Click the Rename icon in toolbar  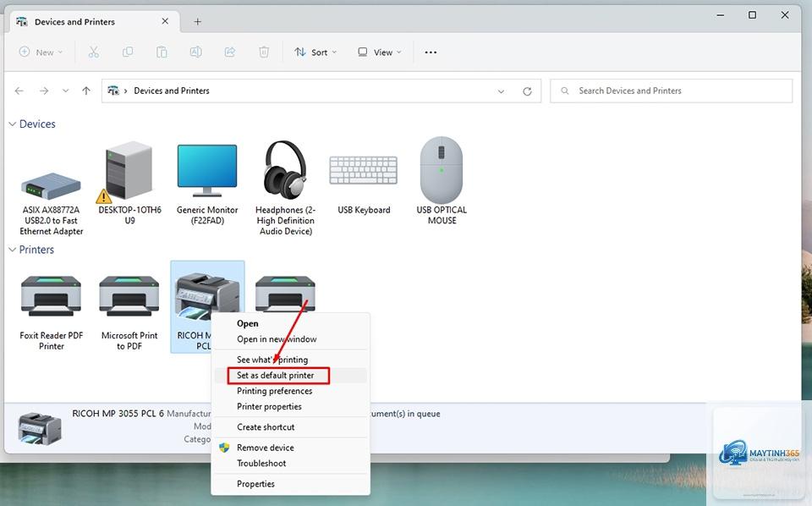[x=195, y=52]
